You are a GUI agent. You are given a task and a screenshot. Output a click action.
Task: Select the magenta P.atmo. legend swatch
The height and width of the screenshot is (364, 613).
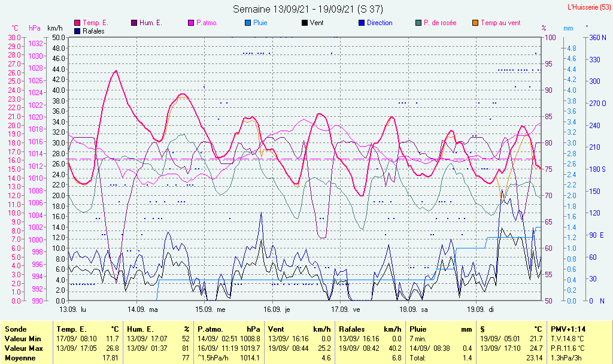pos(191,23)
